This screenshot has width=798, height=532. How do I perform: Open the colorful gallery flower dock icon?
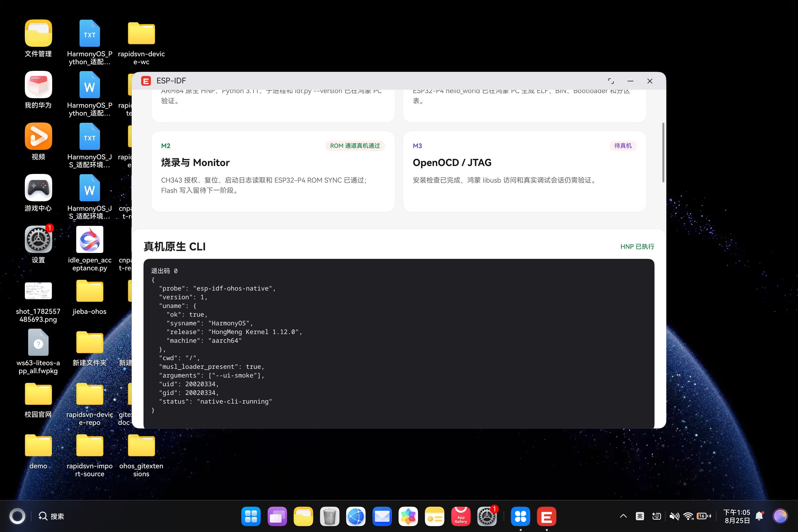click(408, 516)
